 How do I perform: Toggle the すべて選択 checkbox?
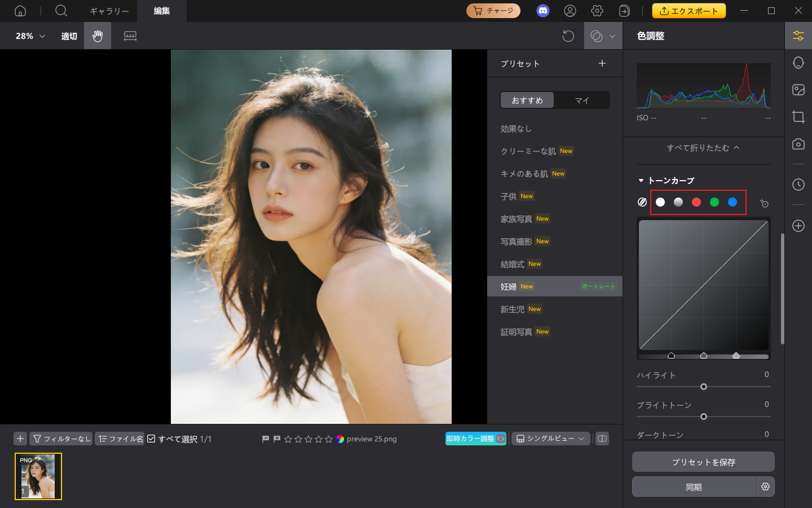(x=151, y=439)
